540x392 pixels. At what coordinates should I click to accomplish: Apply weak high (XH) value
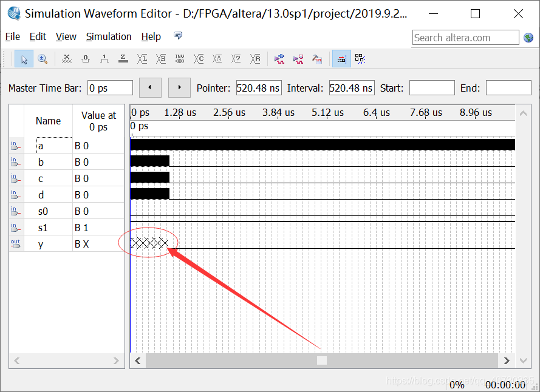(161, 59)
